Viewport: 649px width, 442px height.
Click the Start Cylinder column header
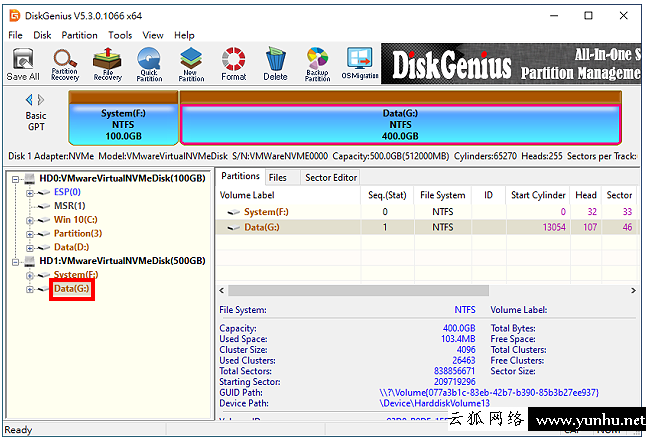[538, 195]
